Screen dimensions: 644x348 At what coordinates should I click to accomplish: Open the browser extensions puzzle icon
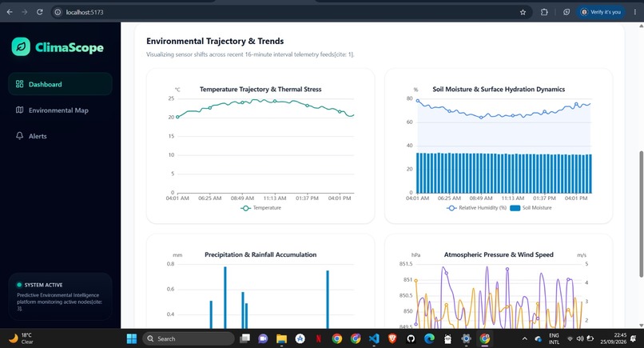click(544, 12)
